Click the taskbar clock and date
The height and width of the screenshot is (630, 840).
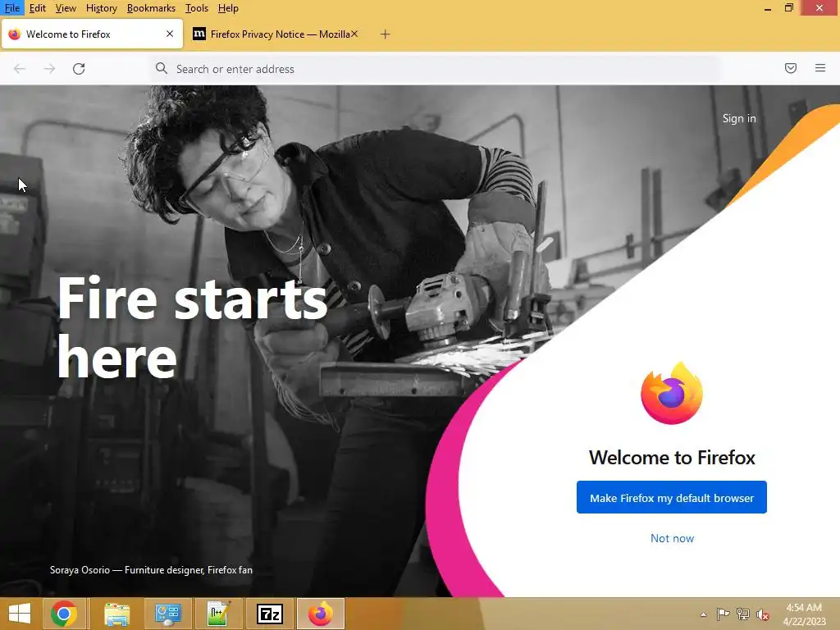click(x=804, y=614)
